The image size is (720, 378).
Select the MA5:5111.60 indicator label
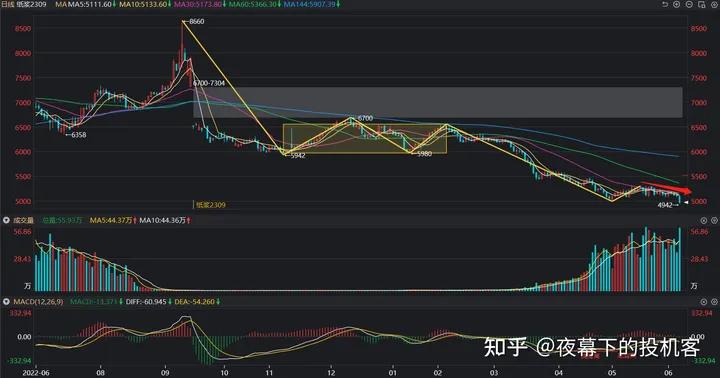click(90, 4)
